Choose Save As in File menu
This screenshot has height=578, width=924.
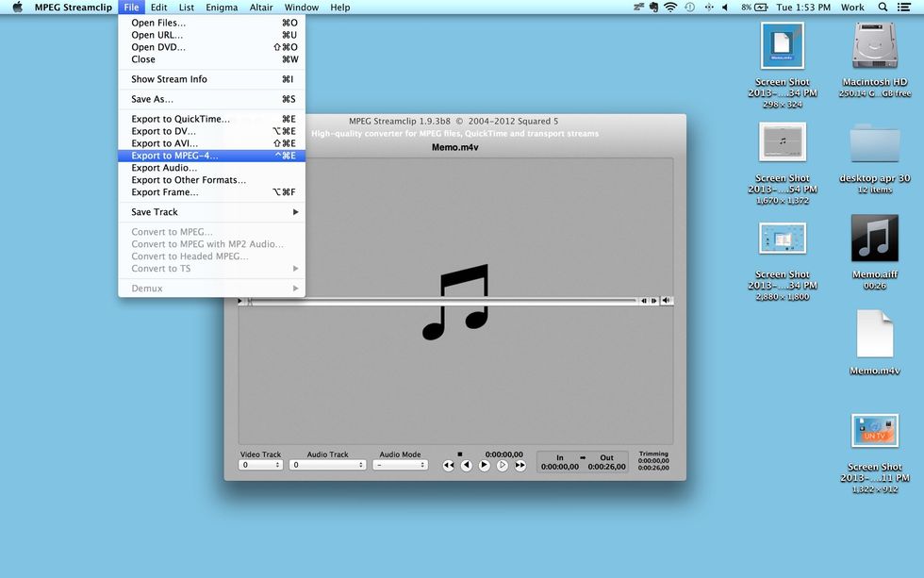(211, 99)
